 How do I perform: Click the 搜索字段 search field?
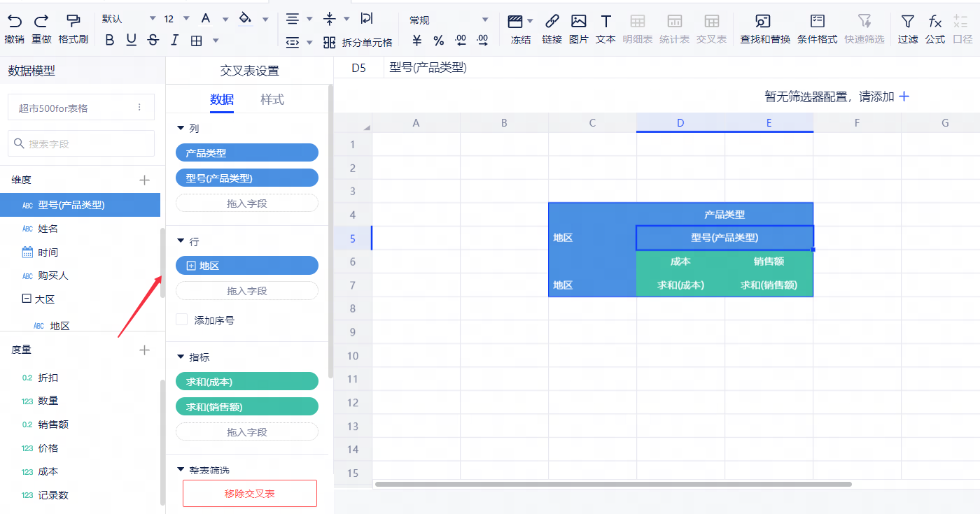pos(81,143)
